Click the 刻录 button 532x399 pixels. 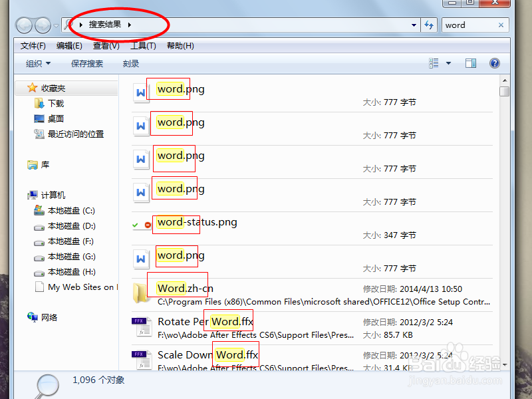(130, 63)
